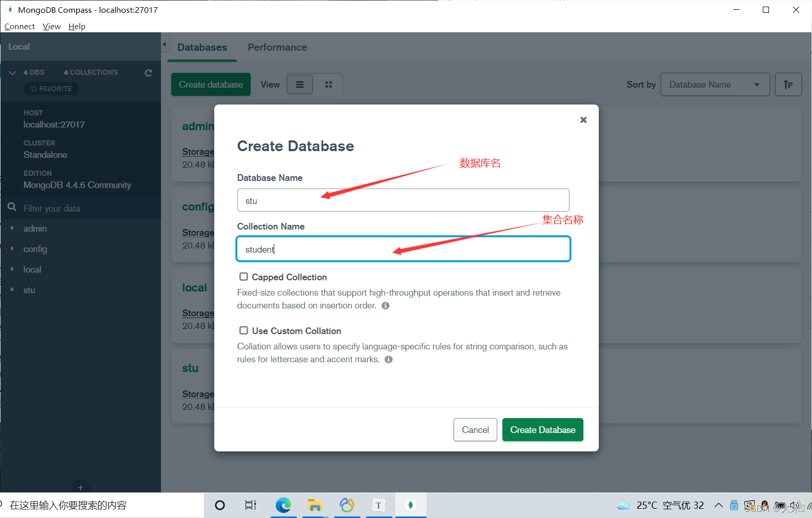The width and height of the screenshot is (812, 518).
Task: Open the Sort by Database Name dropdown
Action: tap(715, 85)
